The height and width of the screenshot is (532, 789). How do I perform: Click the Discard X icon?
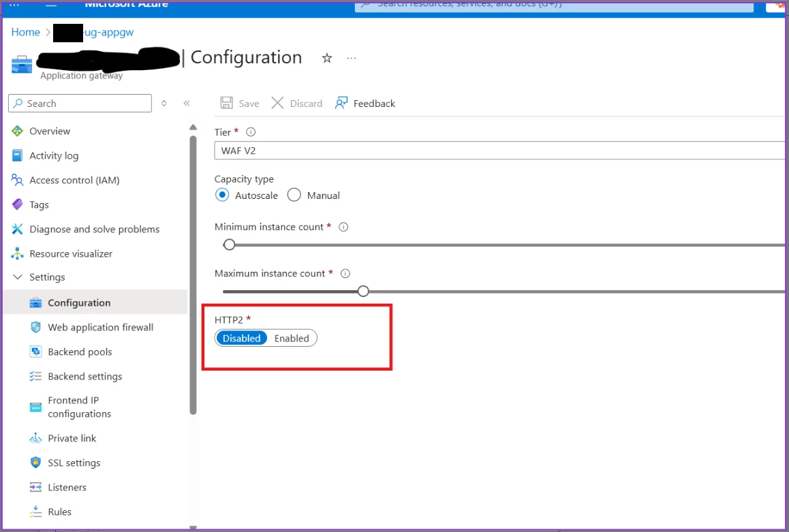(277, 103)
